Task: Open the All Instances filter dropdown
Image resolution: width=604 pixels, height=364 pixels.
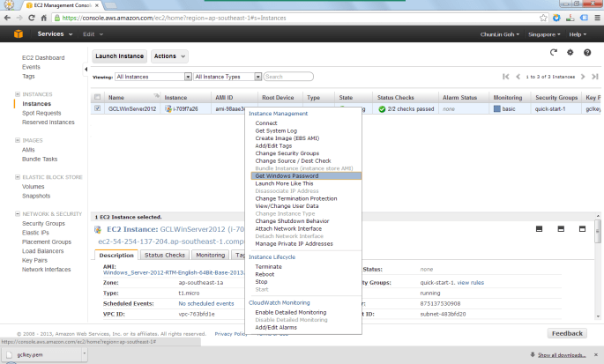Action: pos(153,77)
